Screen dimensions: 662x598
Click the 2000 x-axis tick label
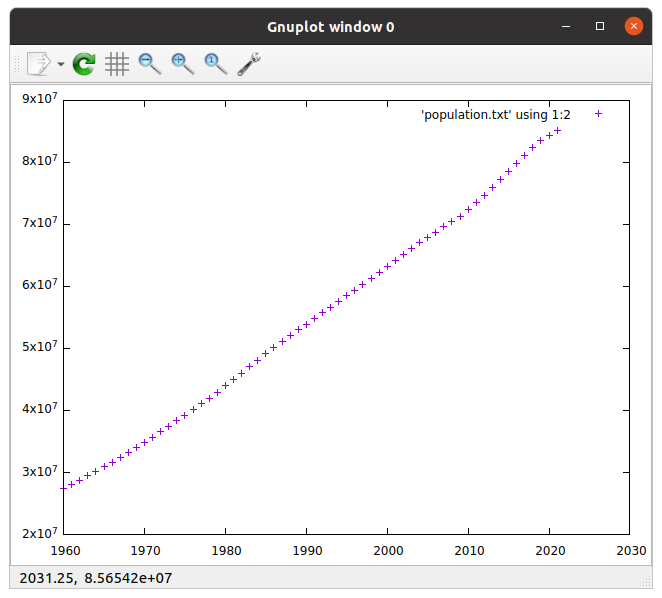(x=387, y=550)
